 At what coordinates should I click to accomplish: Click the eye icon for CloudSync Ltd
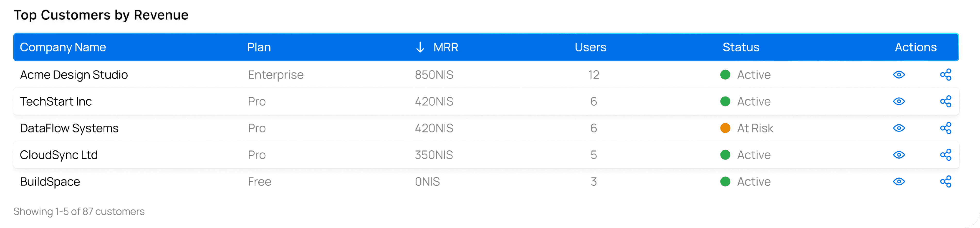tap(898, 155)
